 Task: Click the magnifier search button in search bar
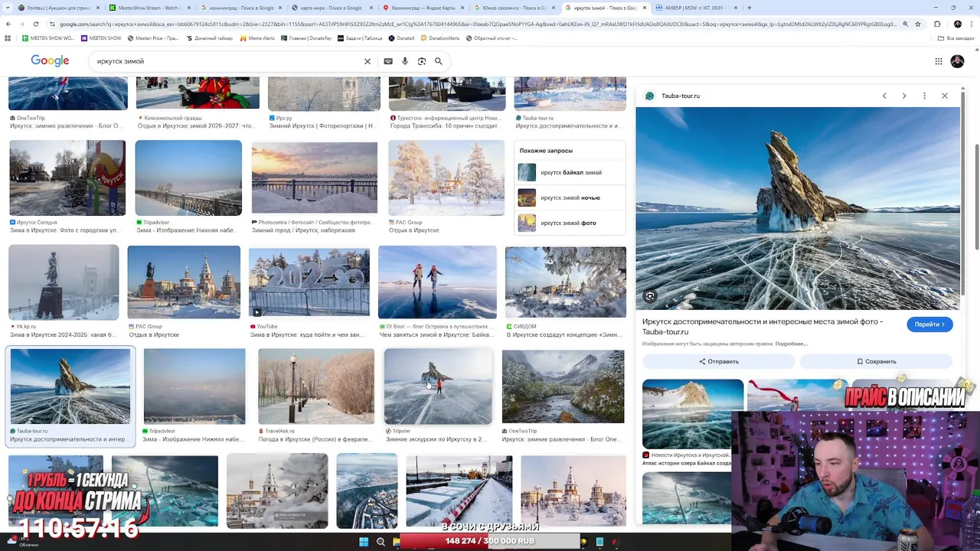(439, 61)
